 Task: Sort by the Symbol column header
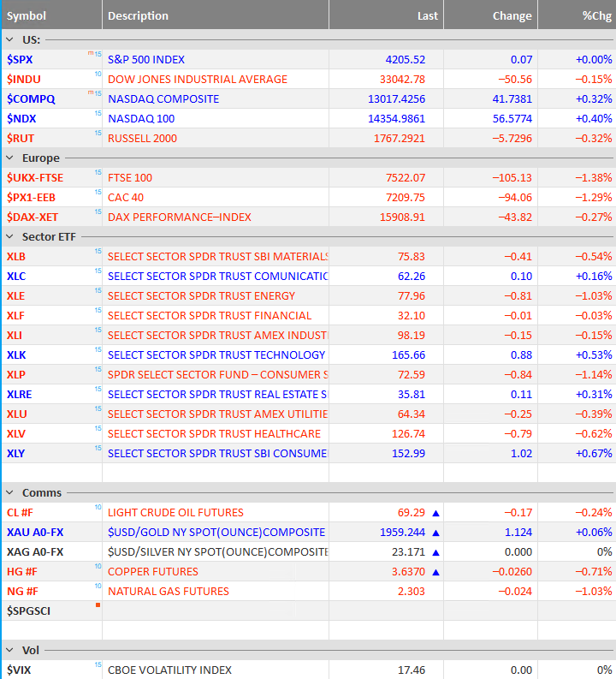(27, 16)
